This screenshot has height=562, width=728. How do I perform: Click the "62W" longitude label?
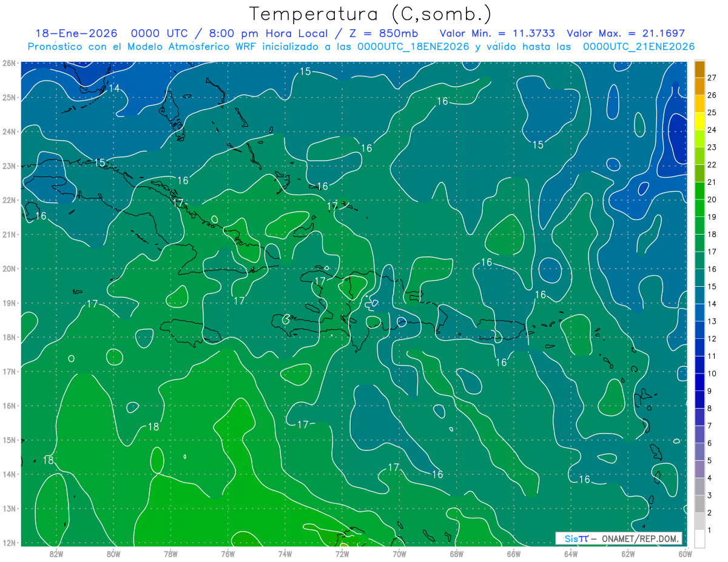coord(628,554)
